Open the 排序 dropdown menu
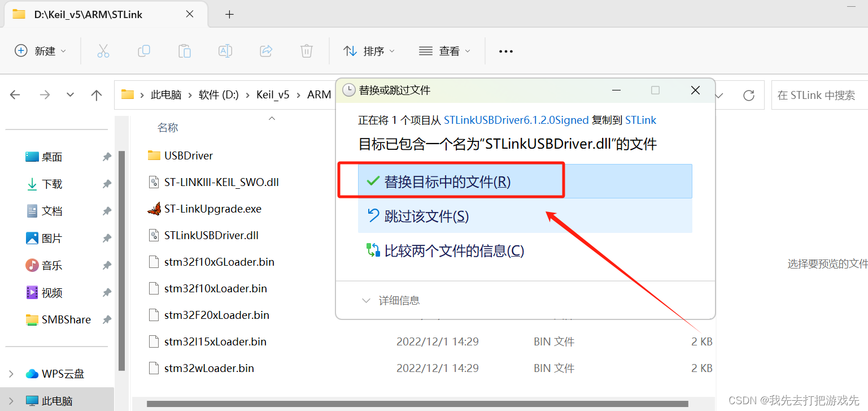 point(369,51)
